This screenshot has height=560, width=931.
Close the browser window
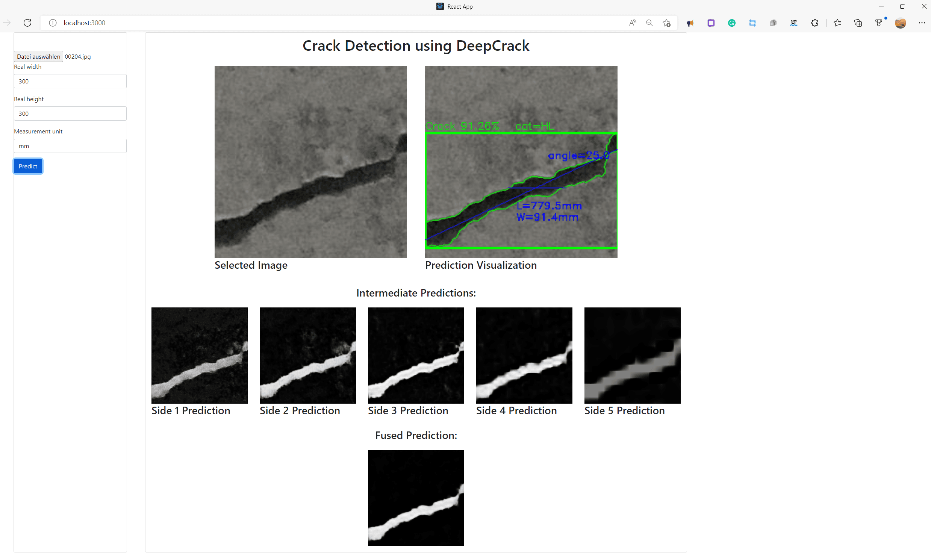(x=924, y=6)
